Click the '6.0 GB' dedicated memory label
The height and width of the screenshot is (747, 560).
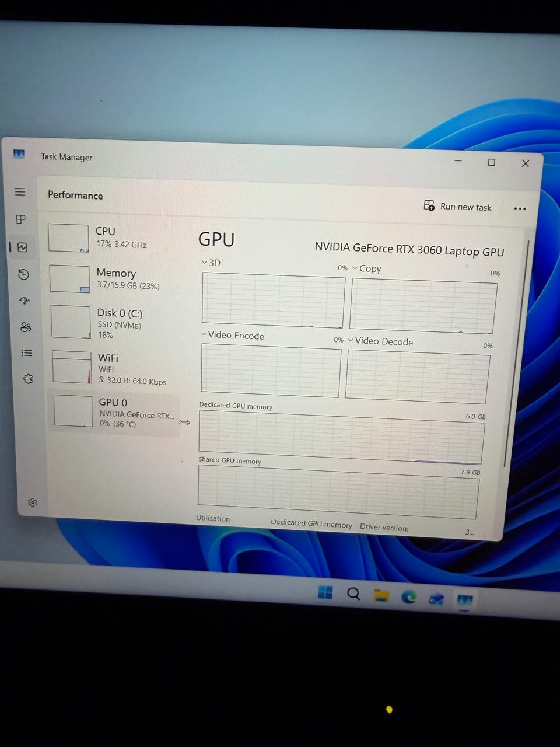pyautogui.click(x=476, y=416)
